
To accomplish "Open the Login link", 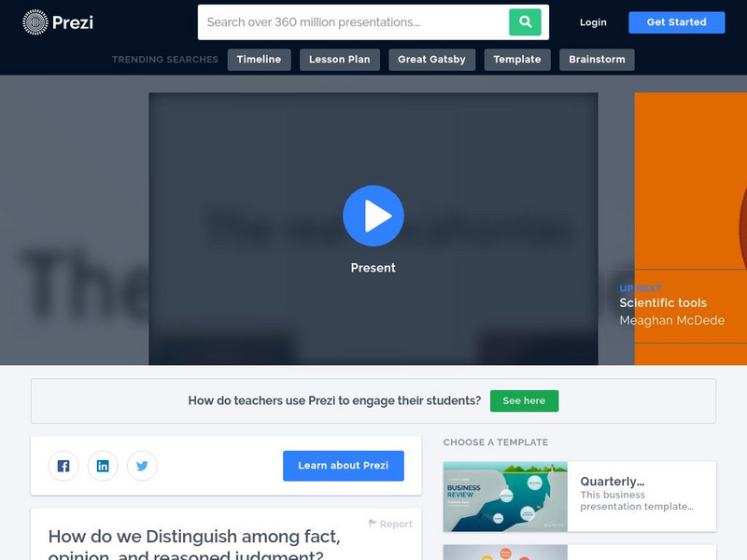I will tap(593, 21).
